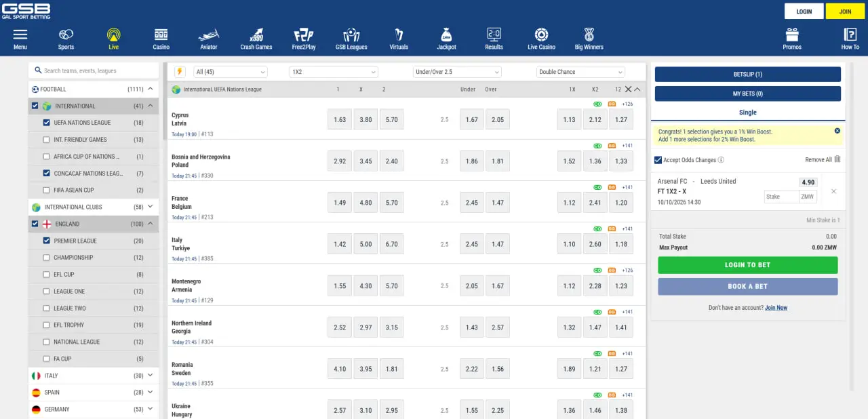Open the Promos gift icon

pyautogui.click(x=792, y=35)
